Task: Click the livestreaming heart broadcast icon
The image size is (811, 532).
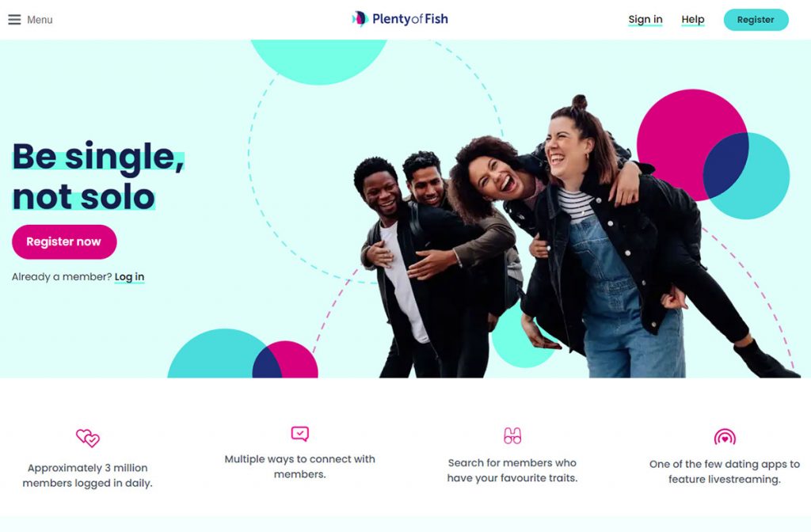Action: coord(725,437)
